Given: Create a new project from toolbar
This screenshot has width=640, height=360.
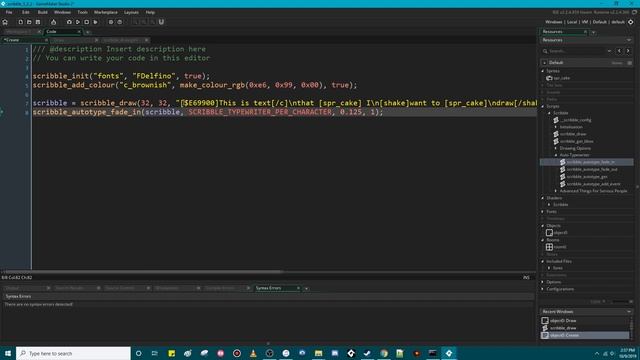Looking at the screenshot, I should pyautogui.click(x=20, y=22).
